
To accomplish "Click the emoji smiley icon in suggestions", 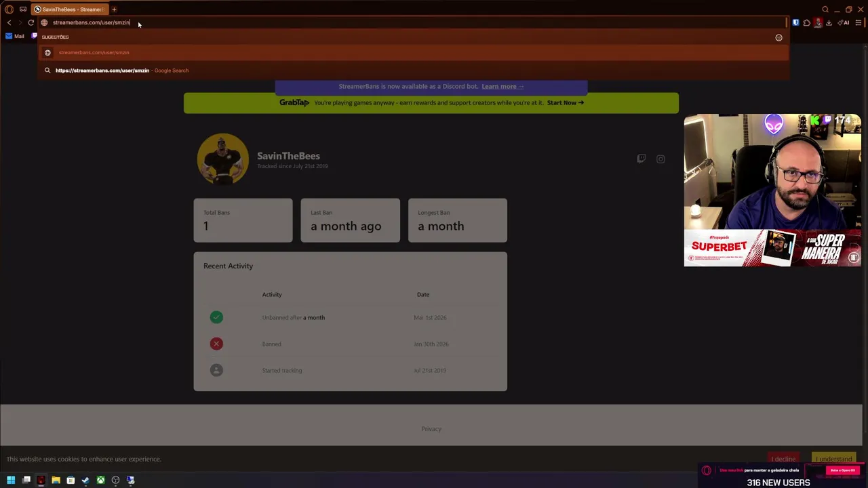I will (778, 37).
